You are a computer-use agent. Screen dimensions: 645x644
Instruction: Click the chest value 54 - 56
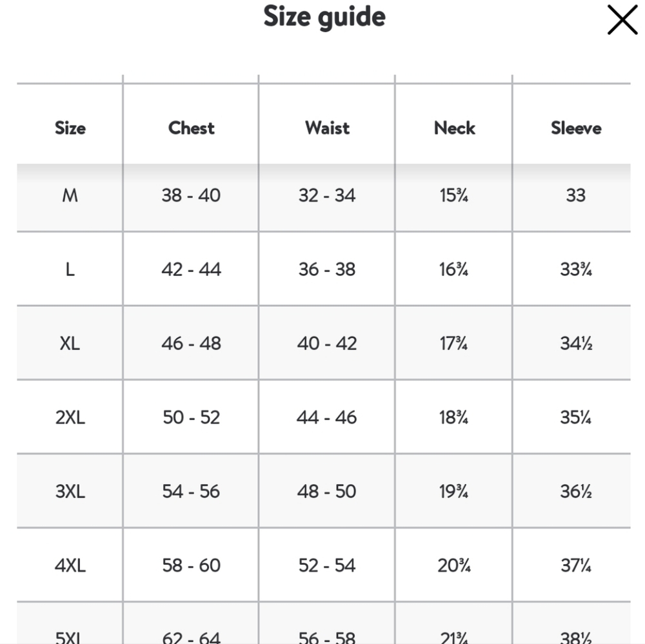(191, 491)
